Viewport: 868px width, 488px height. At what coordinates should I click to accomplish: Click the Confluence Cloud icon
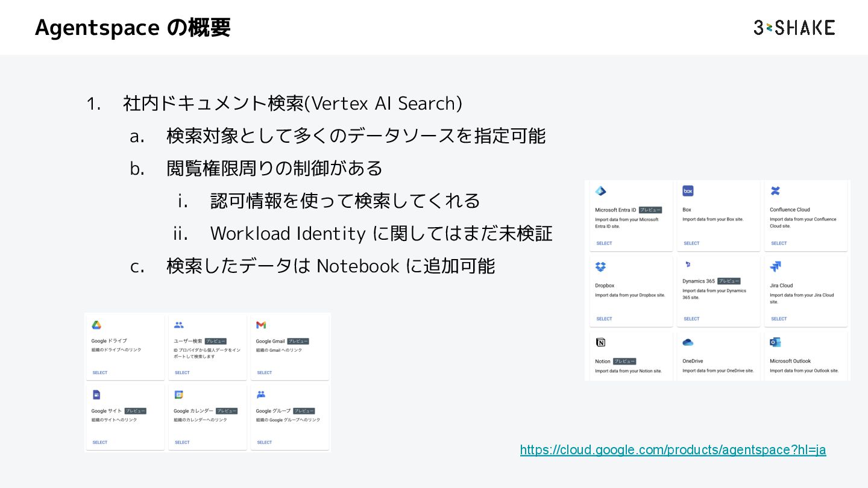[x=775, y=191]
